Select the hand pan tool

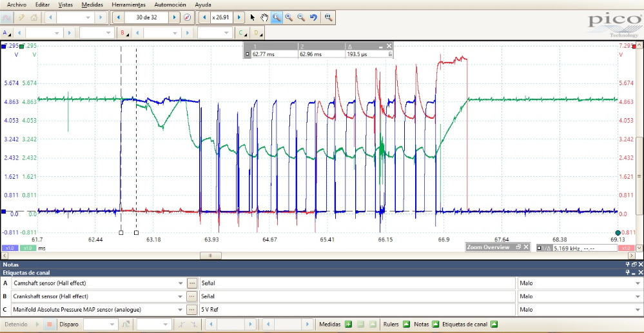coord(264,17)
